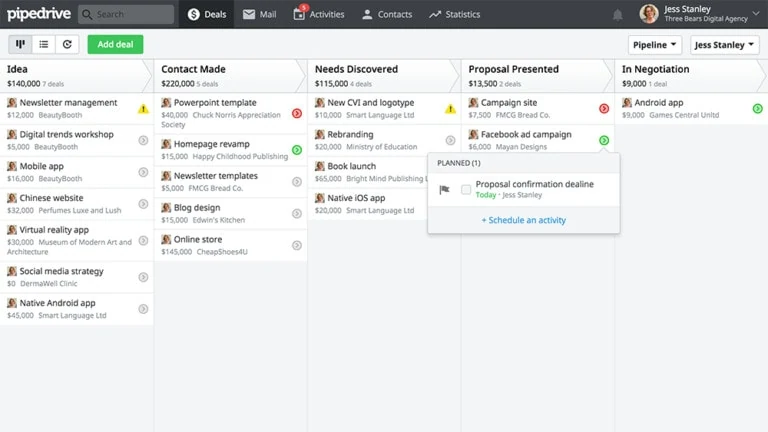Click the pipedrive logo
Image resolution: width=768 pixels, height=432 pixels.
[x=39, y=14]
